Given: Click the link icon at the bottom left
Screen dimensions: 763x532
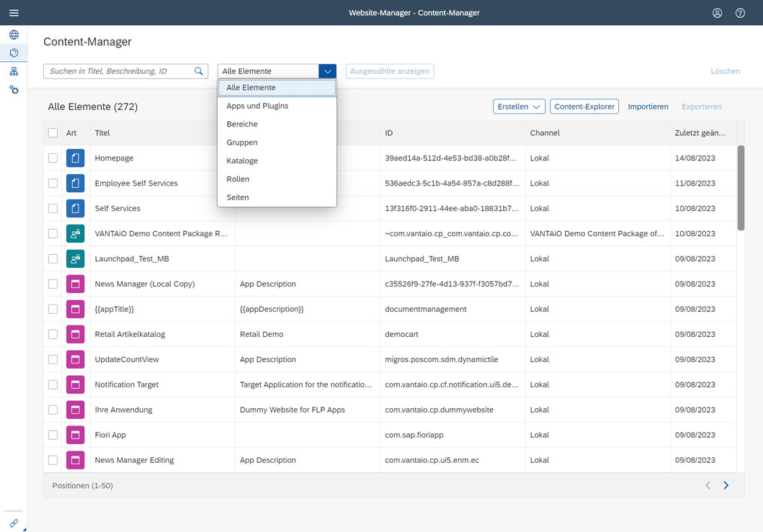Looking at the screenshot, I should [13, 522].
